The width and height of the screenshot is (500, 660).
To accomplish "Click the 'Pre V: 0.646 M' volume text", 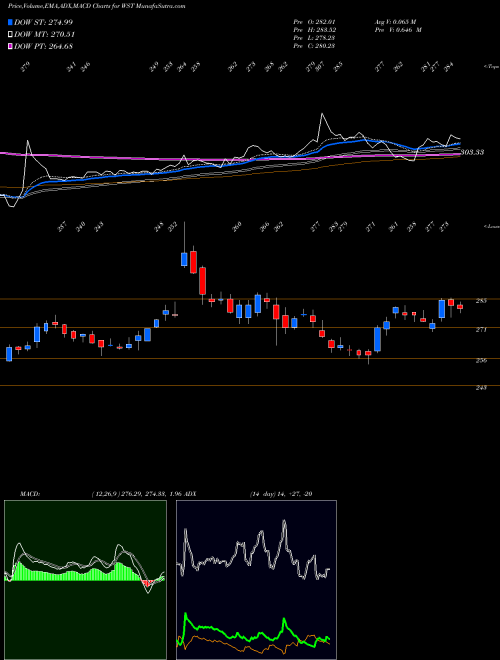I will 397,30.
